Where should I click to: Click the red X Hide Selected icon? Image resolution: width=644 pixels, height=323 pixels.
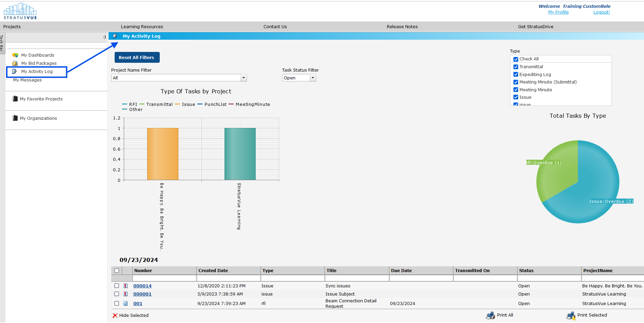[115, 316]
